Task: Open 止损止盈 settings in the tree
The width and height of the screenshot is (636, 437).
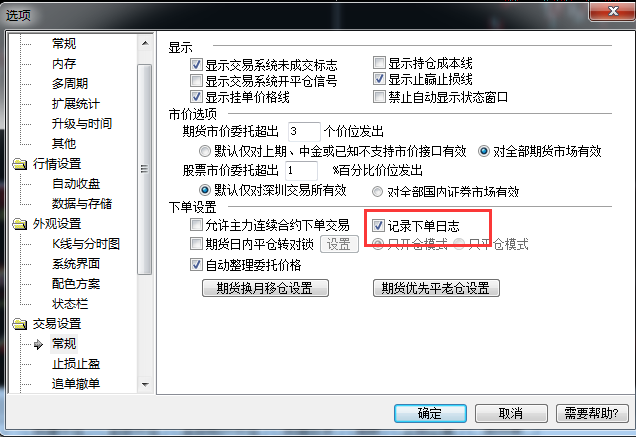Action: (x=76, y=364)
